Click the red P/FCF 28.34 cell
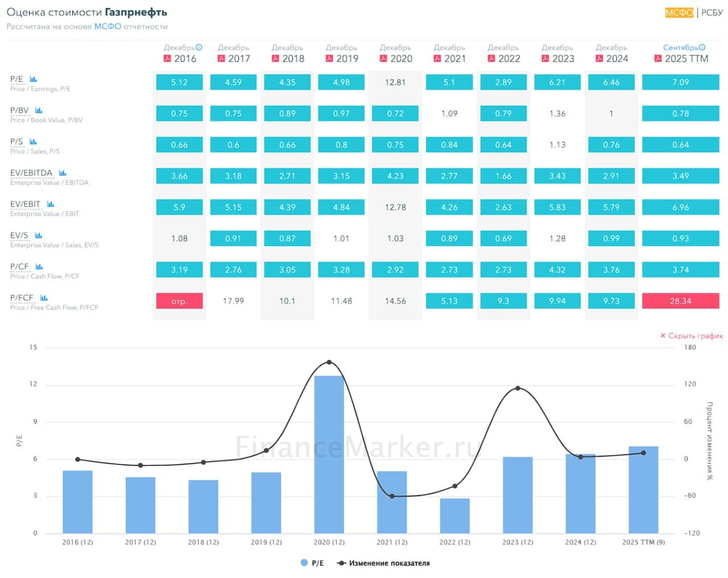Viewport: 728px width, 578px height. pos(680,301)
